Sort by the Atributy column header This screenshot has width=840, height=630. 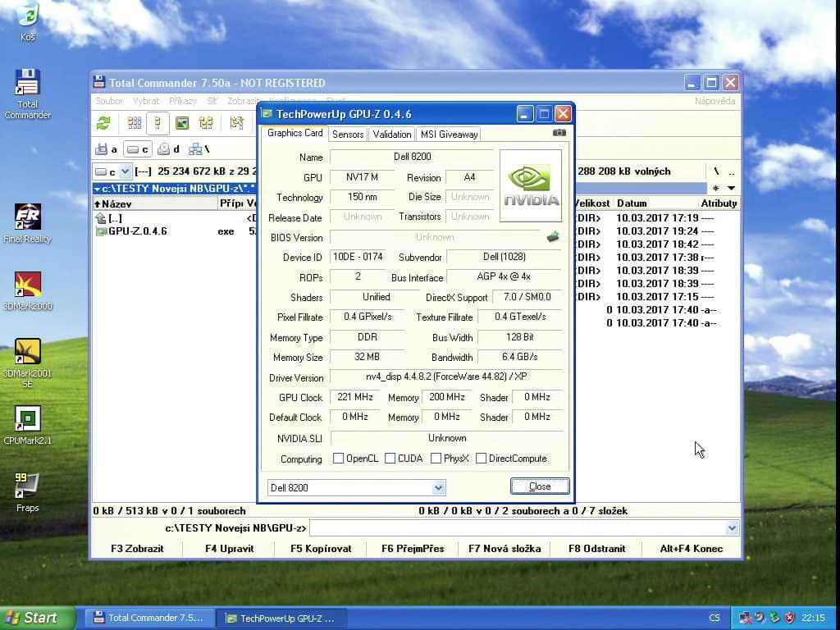[x=719, y=203]
